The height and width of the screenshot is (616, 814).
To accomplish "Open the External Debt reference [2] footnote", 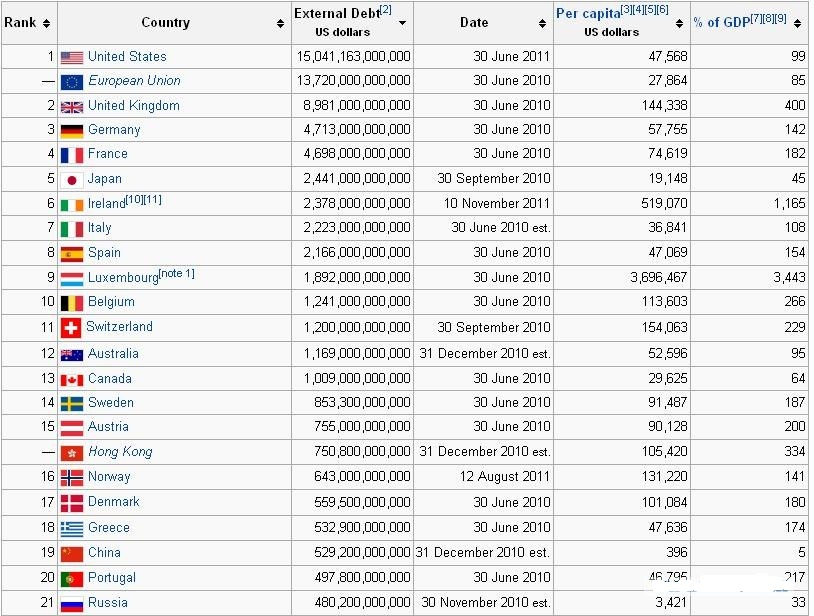I will pyautogui.click(x=386, y=10).
